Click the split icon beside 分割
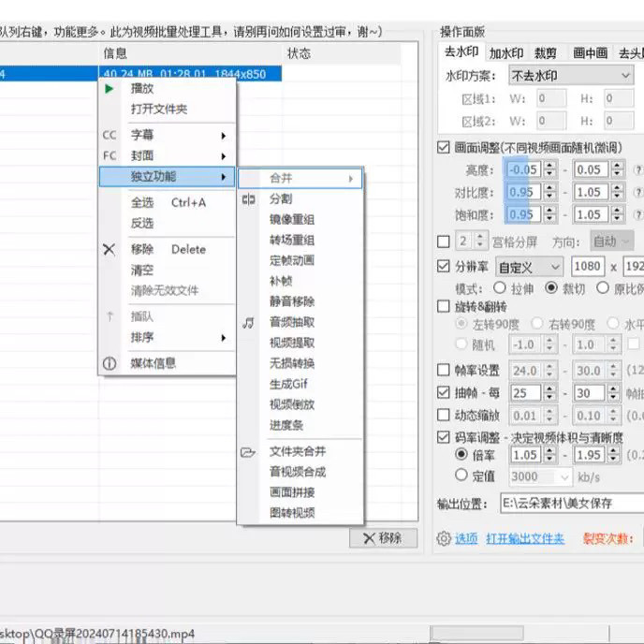 [x=248, y=199]
